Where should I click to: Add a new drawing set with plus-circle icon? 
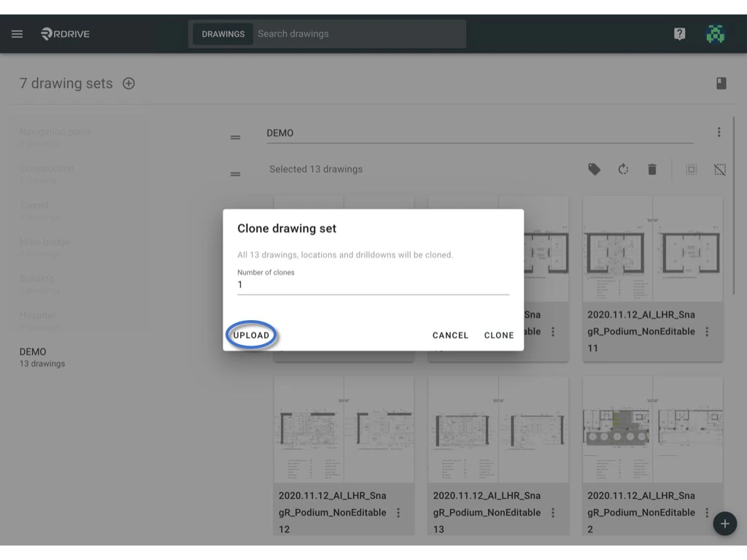tap(128, 83)
